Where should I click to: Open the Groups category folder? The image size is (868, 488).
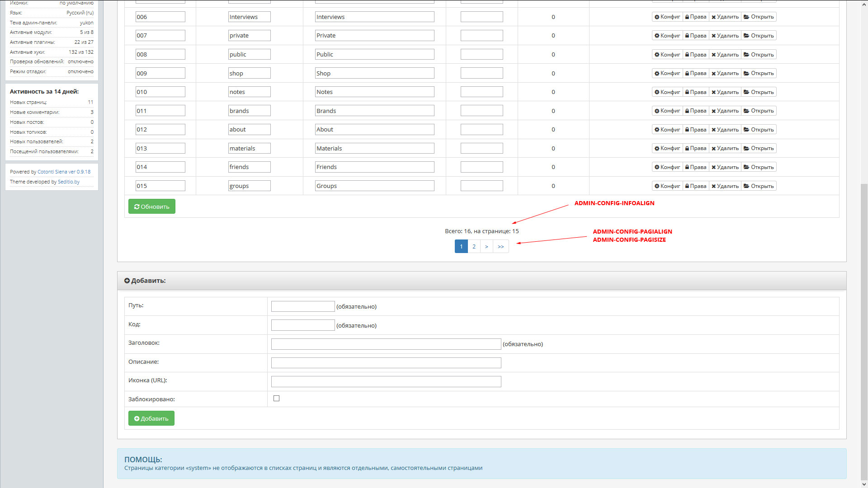point(759,186)
